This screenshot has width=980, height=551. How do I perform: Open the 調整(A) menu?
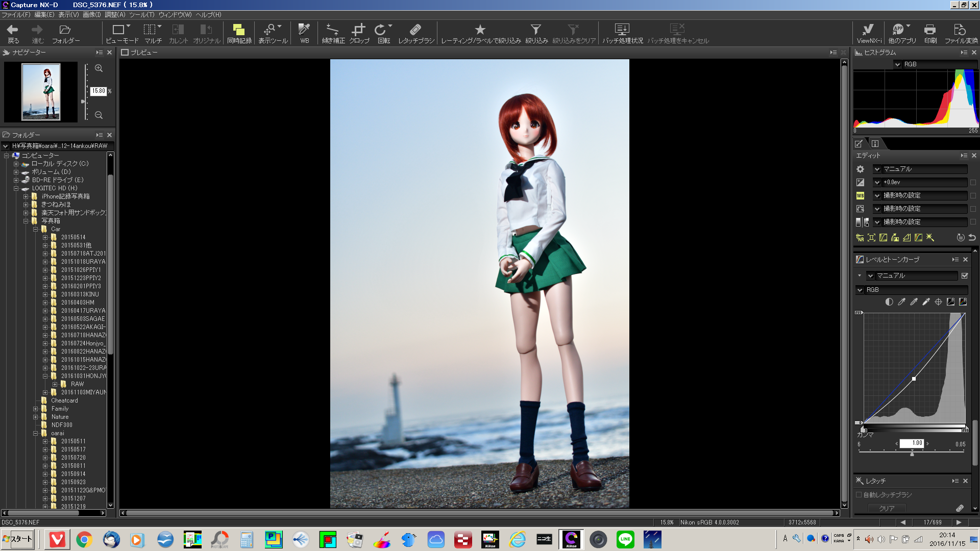(x=115, y=15)
